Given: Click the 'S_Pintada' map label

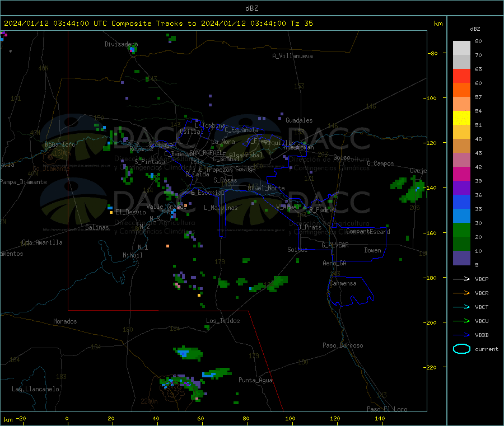Looking at the screenshot, I should (x=150, y=162).
